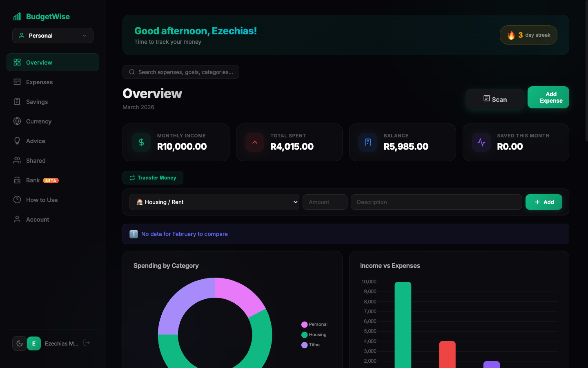Image resolution: width=588 pixels, height=368 pixels.
Task: Click the Balance receipt icon
Action: pos(368,142)
